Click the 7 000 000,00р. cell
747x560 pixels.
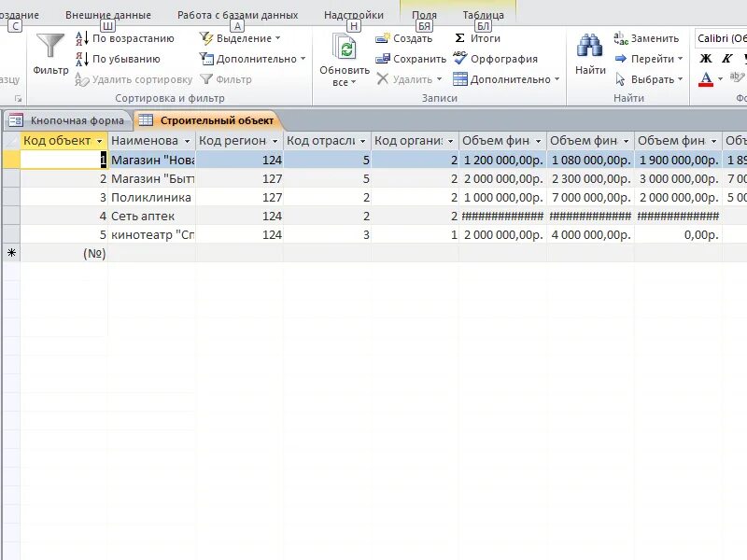(x=591, y=197)
